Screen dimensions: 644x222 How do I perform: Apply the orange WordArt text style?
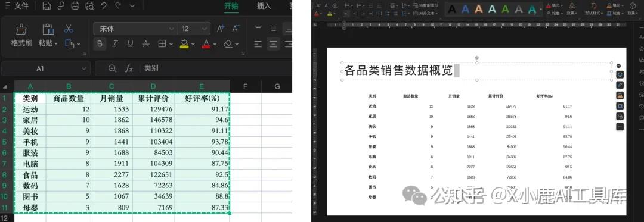pos(478,9)
